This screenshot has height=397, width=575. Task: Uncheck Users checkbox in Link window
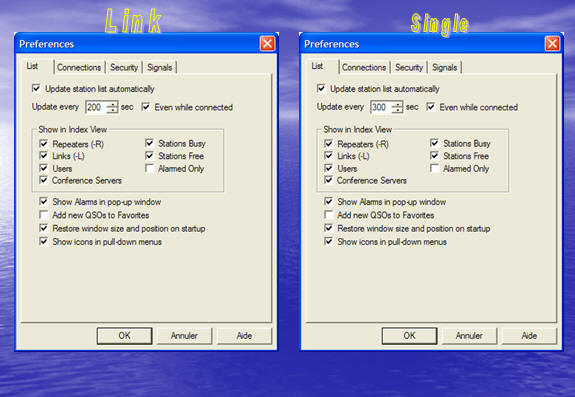(x=43, y=168)
